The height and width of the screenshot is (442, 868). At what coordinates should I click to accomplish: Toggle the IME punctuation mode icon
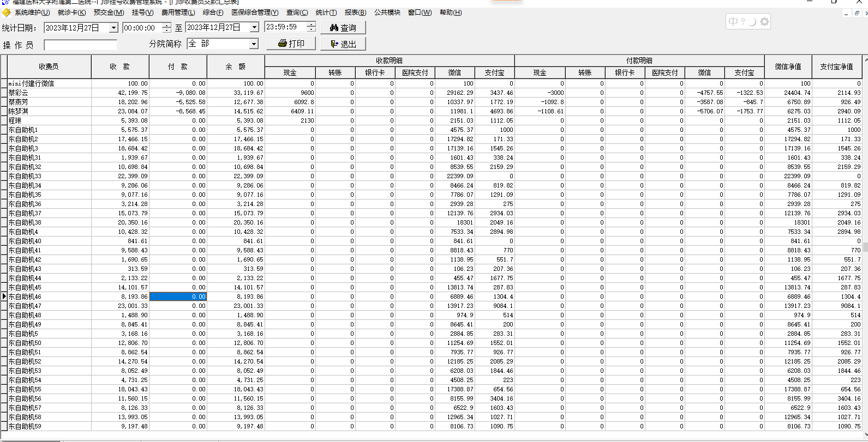coord(743,22)
